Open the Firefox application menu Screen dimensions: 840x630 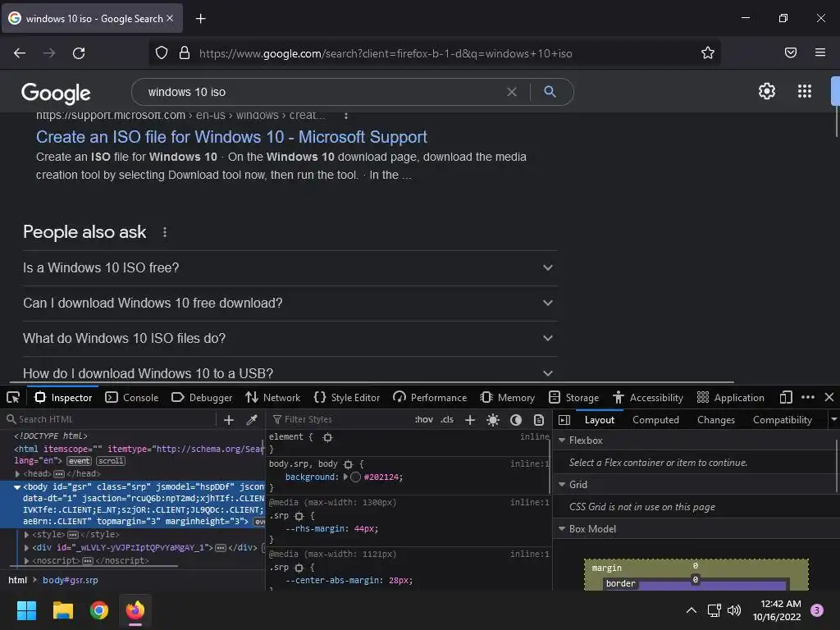(x=820, y=52)
